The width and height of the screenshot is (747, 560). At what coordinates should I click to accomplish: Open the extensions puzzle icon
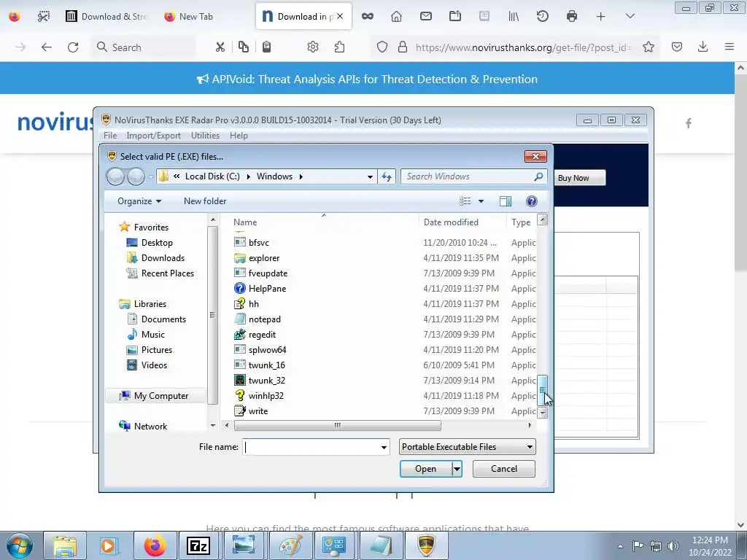pyautogui.click(x=339, y=47)
